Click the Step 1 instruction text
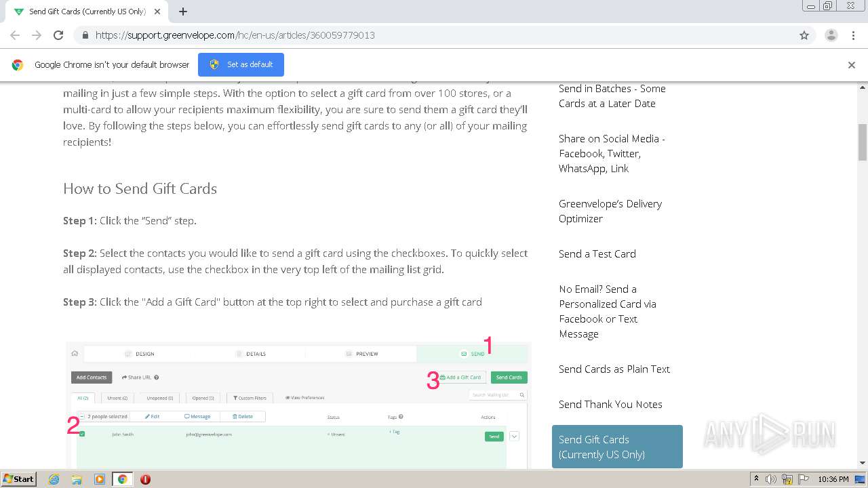The height and width of the screenshot is (488, 868). point(130,220)
